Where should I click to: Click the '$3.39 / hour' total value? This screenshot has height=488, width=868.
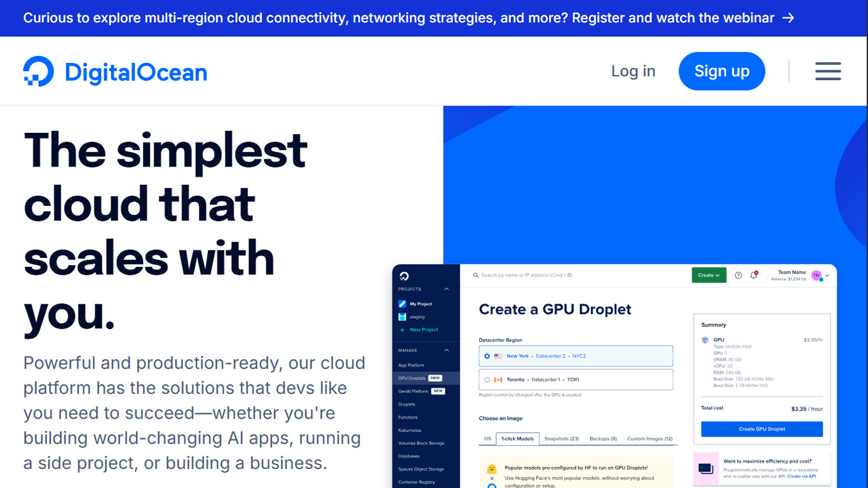(x=807, y=409)
